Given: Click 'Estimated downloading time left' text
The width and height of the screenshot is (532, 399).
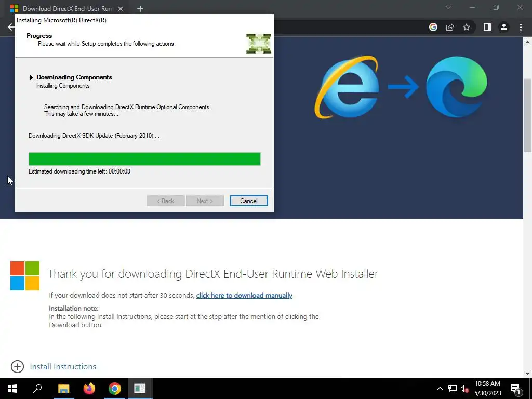Looking at the screenshot, I should click(79, 171).
